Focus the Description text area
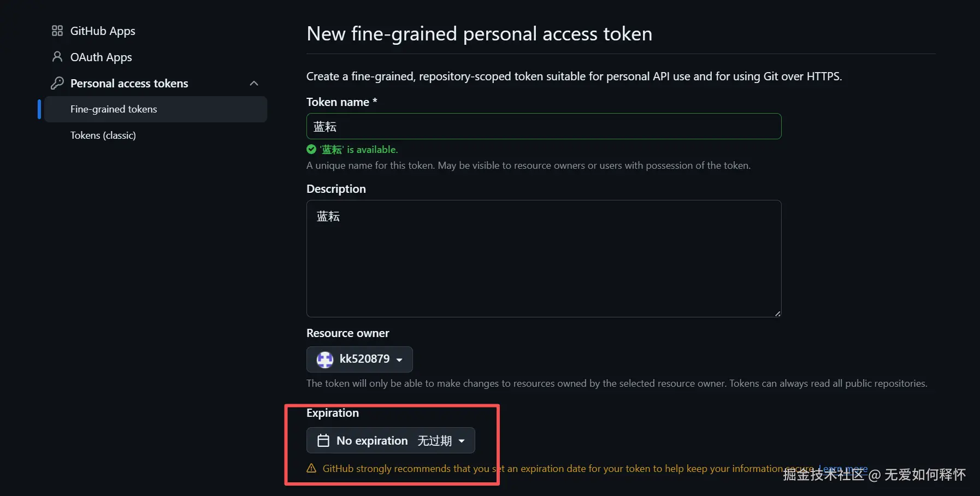980x496 pixels. 544,258
